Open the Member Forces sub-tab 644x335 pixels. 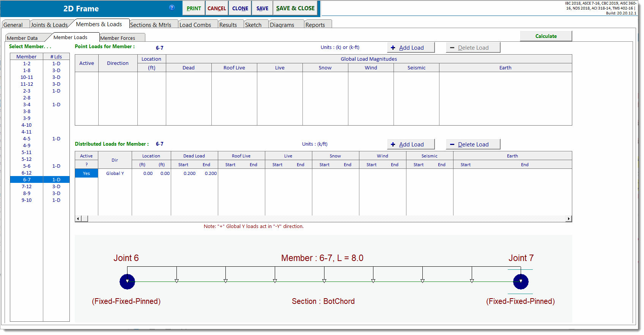point(118,38)
